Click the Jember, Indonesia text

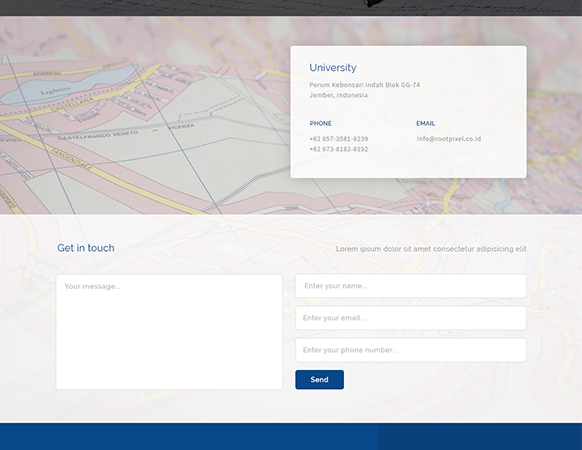(339, 95)
